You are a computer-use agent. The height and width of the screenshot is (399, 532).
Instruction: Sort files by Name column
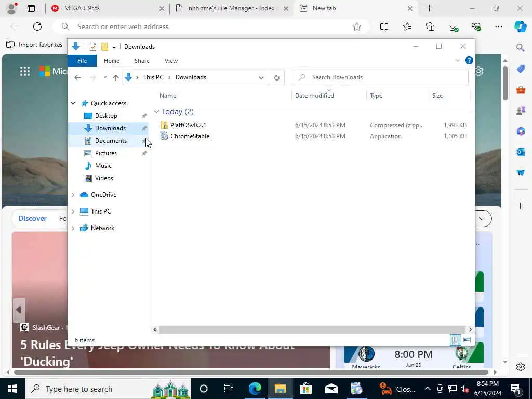(x=168, y=96)
